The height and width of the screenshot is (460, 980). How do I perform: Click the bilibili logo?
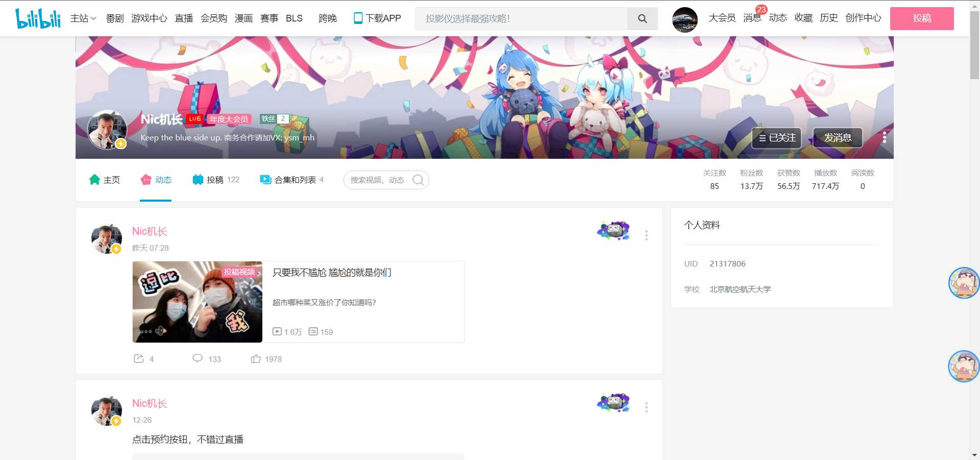(38, 18)
